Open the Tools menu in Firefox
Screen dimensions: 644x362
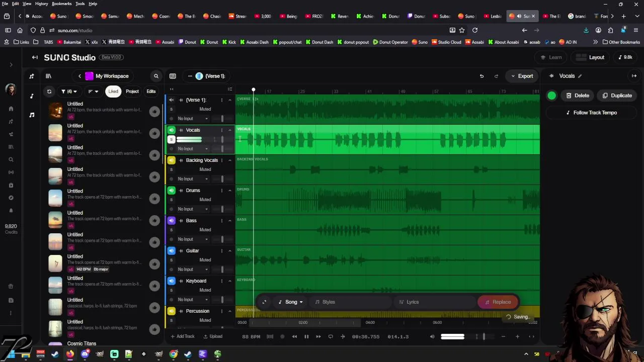click(x=80, y=4)
